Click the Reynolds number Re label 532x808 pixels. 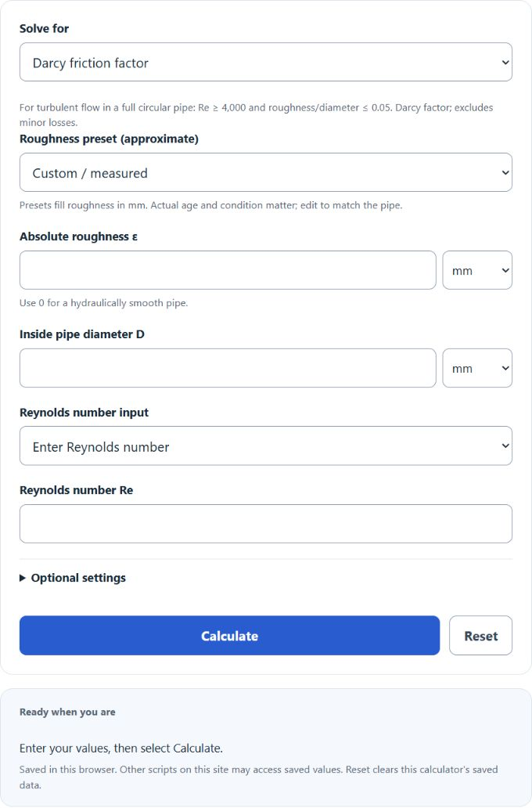coord(76,490)
